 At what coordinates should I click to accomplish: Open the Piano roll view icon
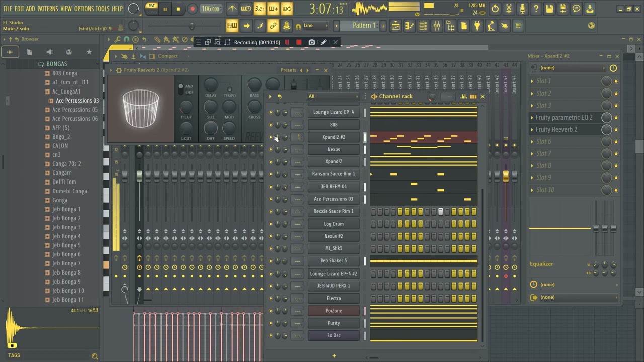click(x=410, y=26)
